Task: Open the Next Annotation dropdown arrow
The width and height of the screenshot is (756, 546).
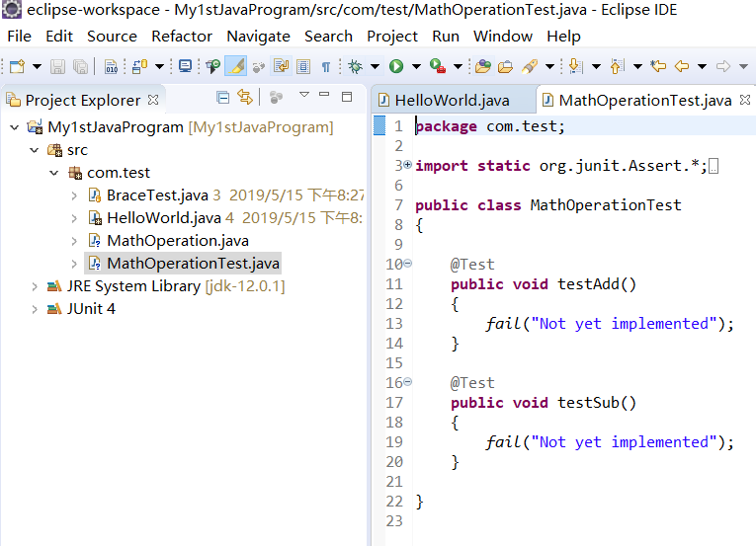Action: click(x=596, y=66)
